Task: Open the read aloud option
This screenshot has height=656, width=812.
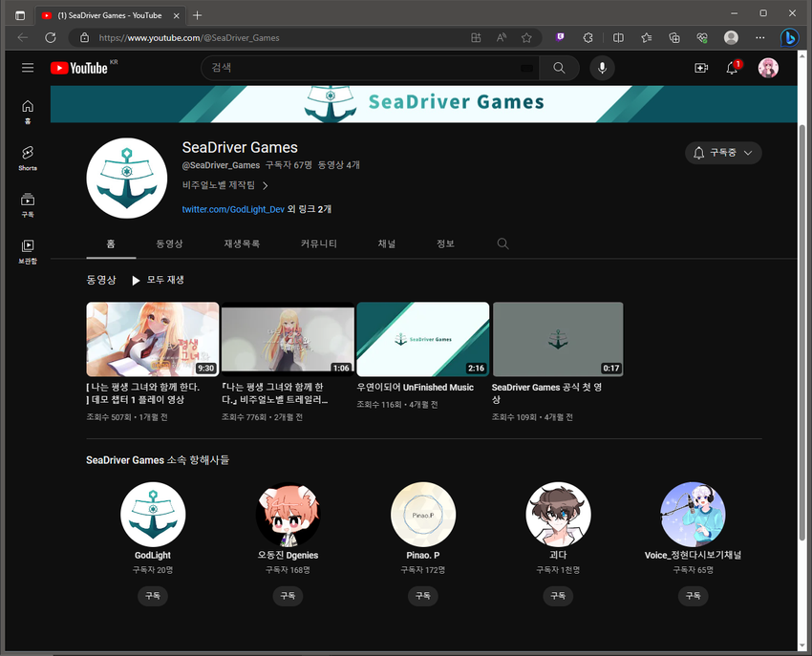Action: click(x=502, y=38)
